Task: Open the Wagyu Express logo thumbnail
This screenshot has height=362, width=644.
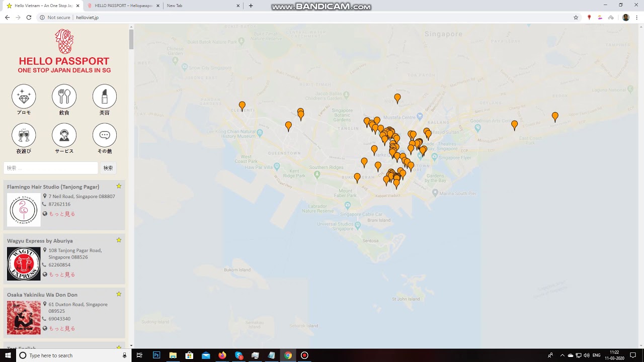Action: tap(24, 263)
